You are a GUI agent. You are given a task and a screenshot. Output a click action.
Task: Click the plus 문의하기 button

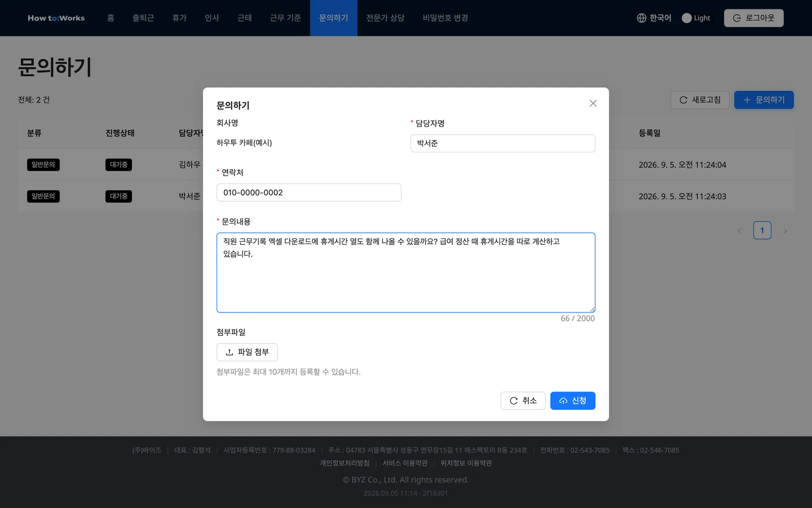(x=764, y=100)
